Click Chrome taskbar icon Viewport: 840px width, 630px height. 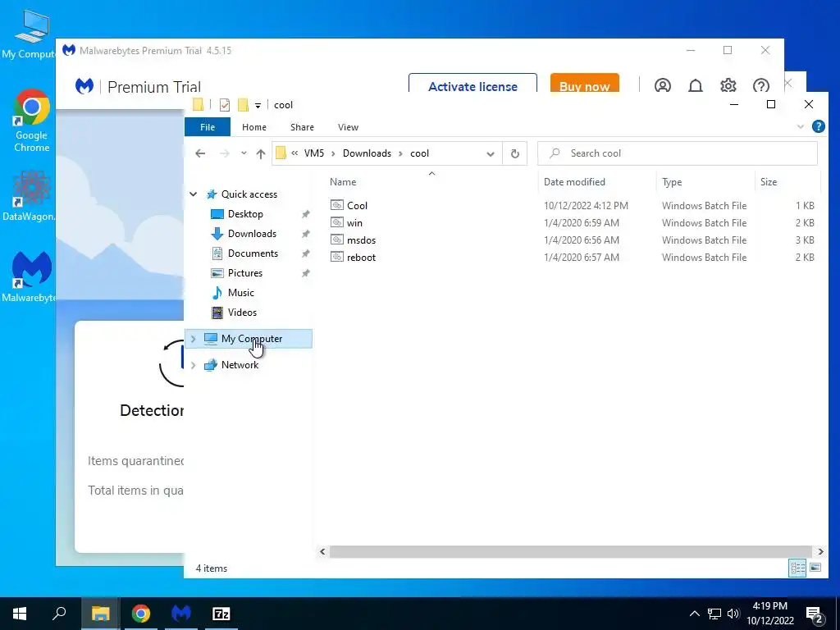(x=141, y=614)
